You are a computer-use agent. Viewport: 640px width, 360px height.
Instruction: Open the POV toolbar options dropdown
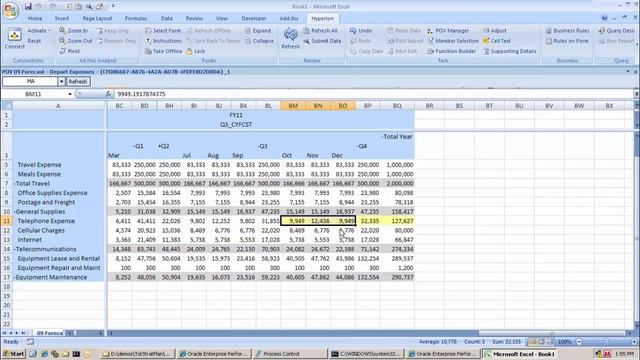click(628, 71)
